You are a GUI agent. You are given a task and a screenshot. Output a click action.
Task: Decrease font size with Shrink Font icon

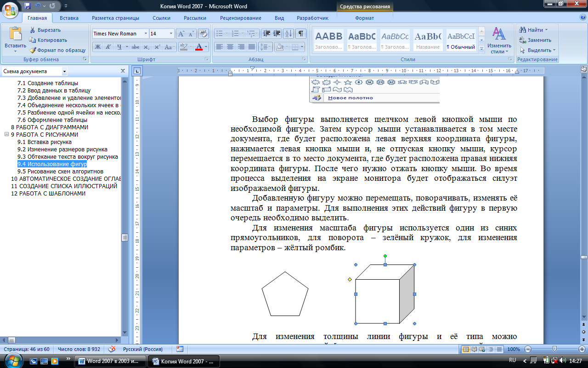(x=191, y=34)
